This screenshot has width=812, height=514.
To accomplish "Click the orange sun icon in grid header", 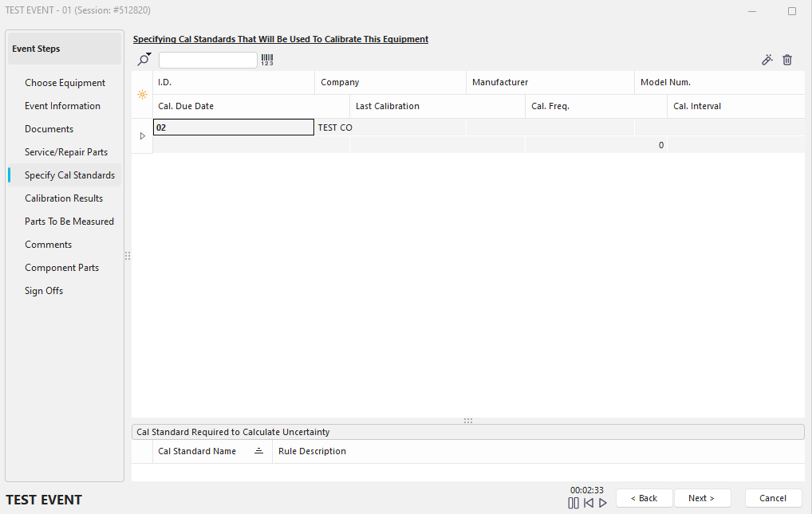I will pos(142,94).
